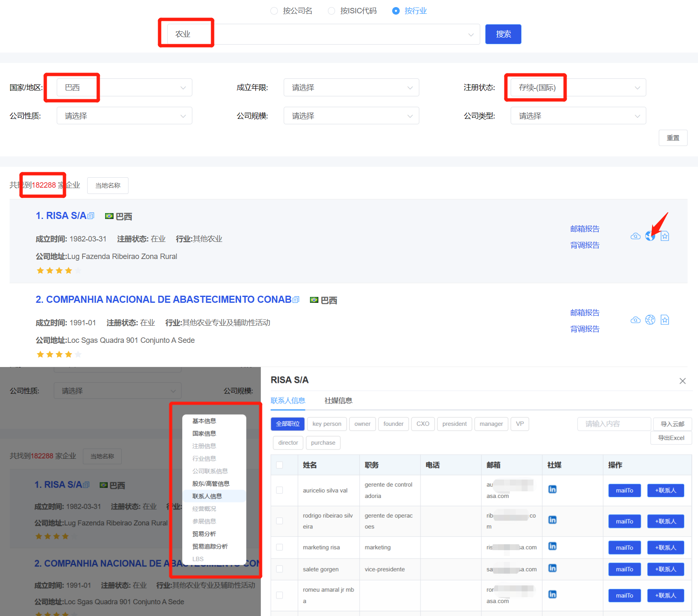The image size is (698, 616).
Task: Expand the 成立年限 dropdown
Action: [351, 88]
